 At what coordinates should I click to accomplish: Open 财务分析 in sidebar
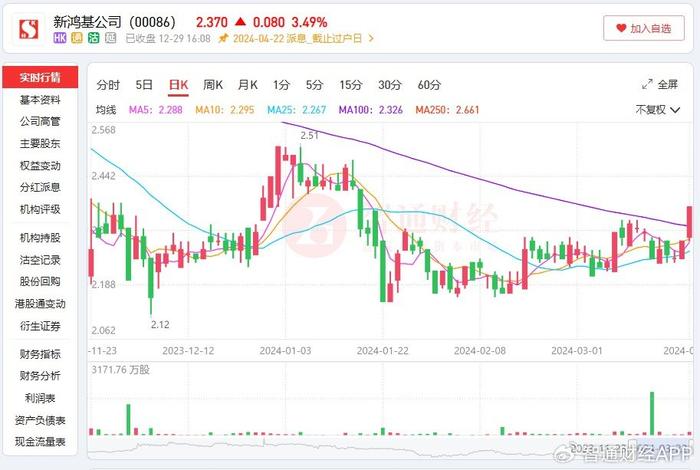(40, 376)
